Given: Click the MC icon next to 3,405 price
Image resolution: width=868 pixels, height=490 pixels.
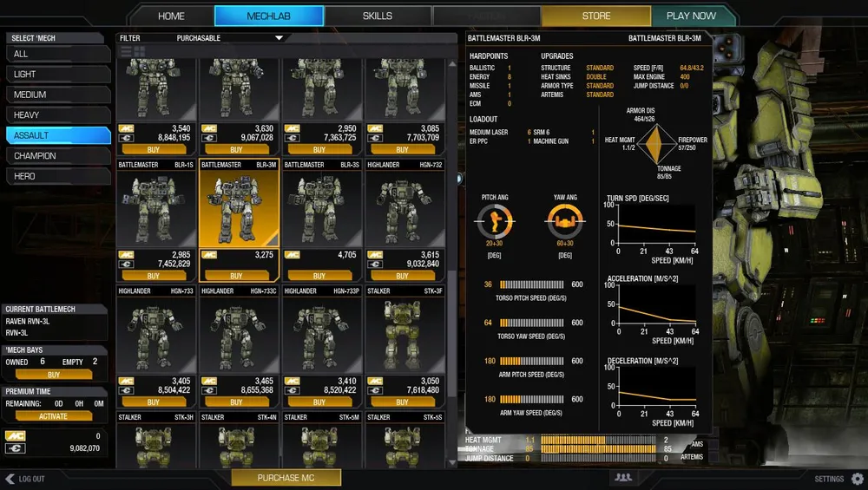Looking at the screenshot, I should pyautogui.click(x=126, y=381).
